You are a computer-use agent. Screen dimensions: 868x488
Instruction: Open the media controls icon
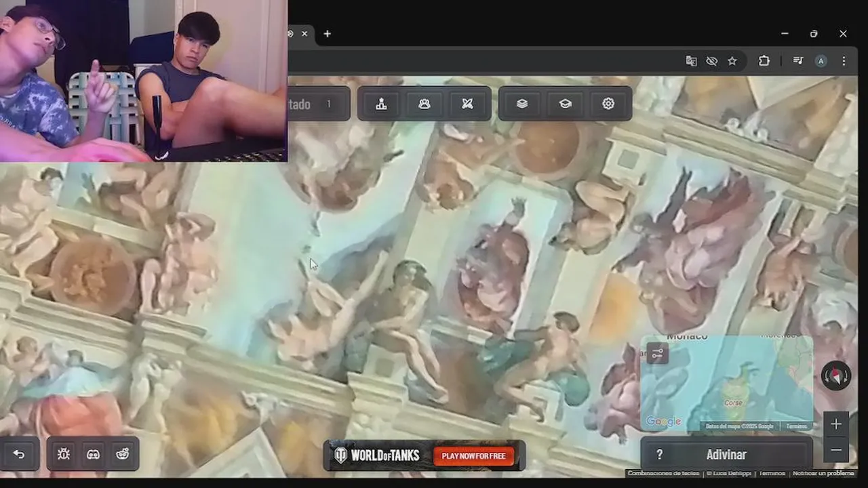(x=798, y=61)
